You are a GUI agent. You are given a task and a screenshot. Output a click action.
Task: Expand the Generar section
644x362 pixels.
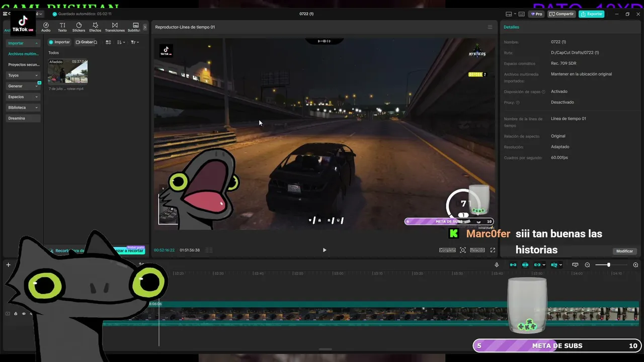pos(23,86)
